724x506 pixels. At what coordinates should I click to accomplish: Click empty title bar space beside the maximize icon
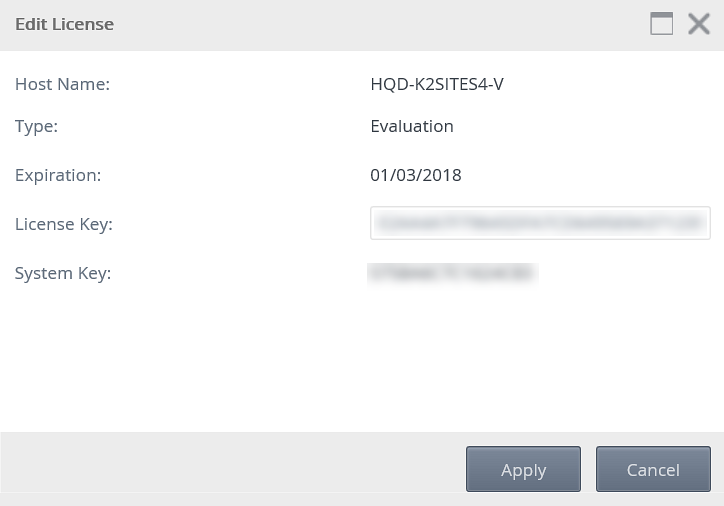pos(400,24)
